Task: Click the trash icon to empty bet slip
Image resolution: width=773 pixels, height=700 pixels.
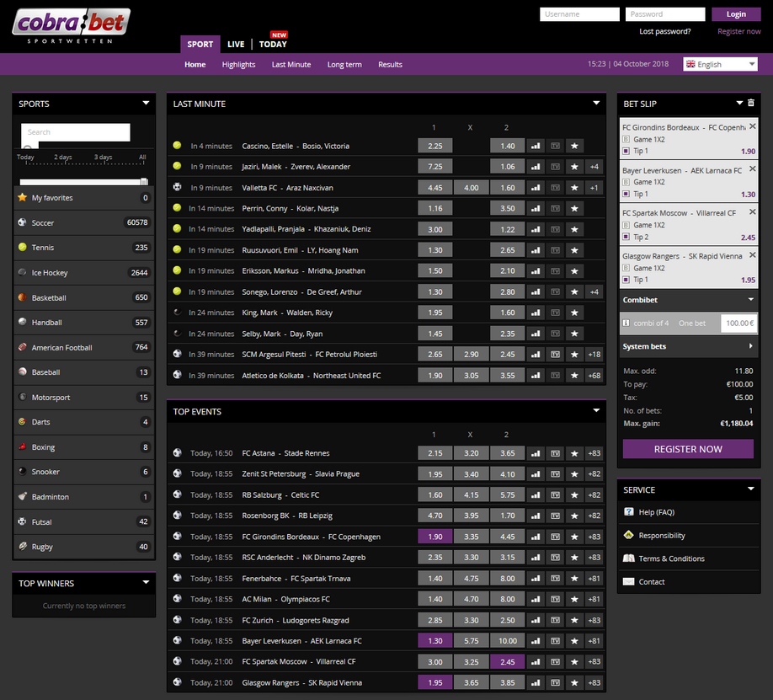Action: (750, 103)
